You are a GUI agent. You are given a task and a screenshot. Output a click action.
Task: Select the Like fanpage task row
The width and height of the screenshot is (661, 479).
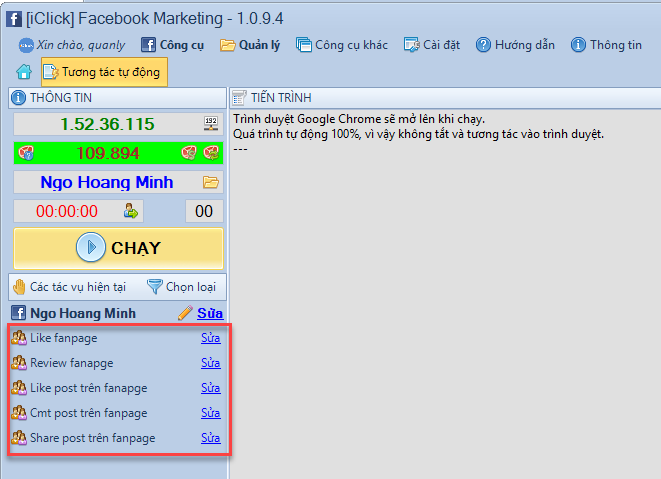coord(116,338)
